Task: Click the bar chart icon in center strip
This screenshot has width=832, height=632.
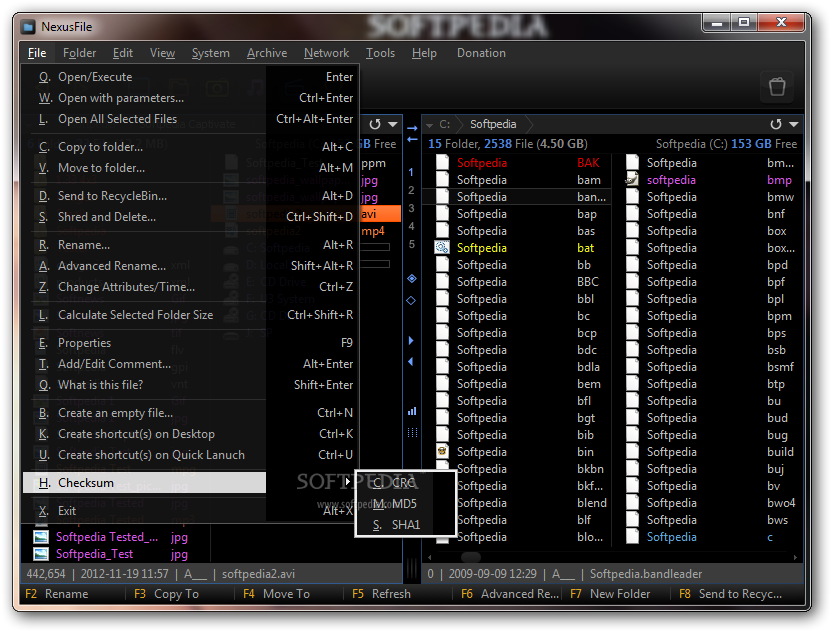Action: [x=412, y=411]
